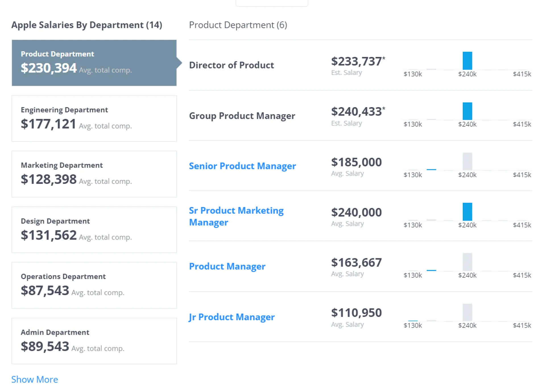Screen dimensions: 546x392
Task: Open the Admin Department card
Action: (x=94, y=341)
